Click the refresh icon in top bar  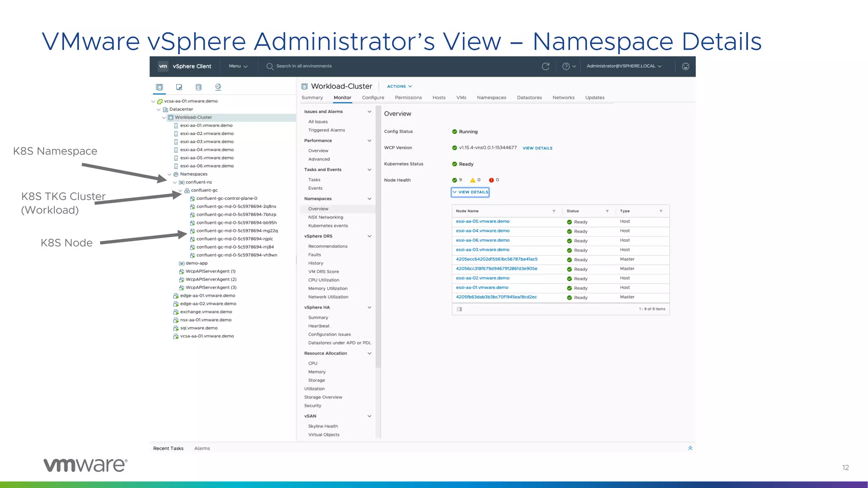(545, 67)
